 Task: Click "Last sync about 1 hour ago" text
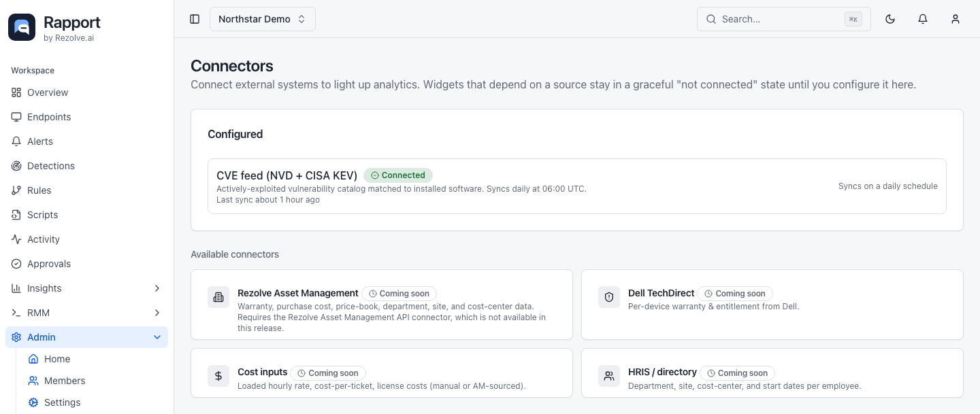[x=268, y=200]
